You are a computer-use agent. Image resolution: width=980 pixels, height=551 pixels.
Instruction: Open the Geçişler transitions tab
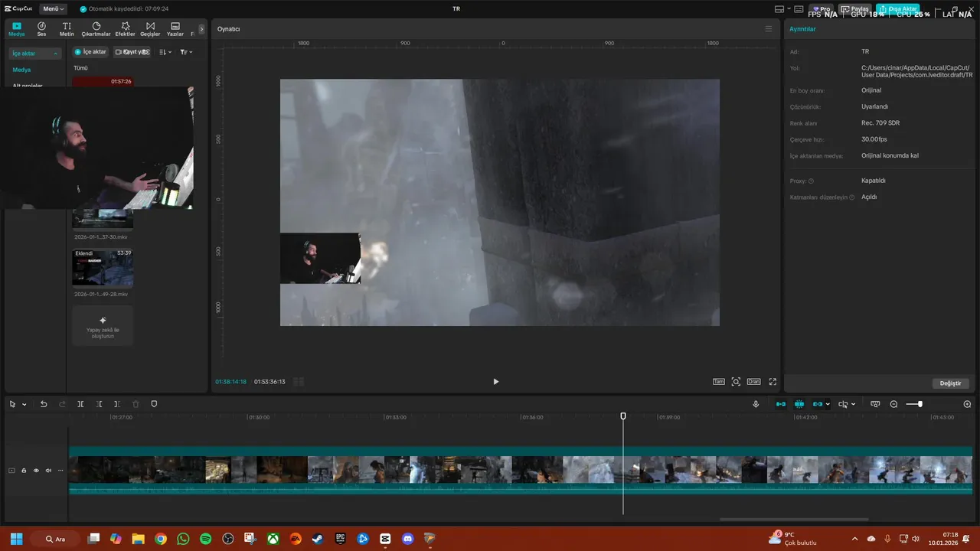150,29
